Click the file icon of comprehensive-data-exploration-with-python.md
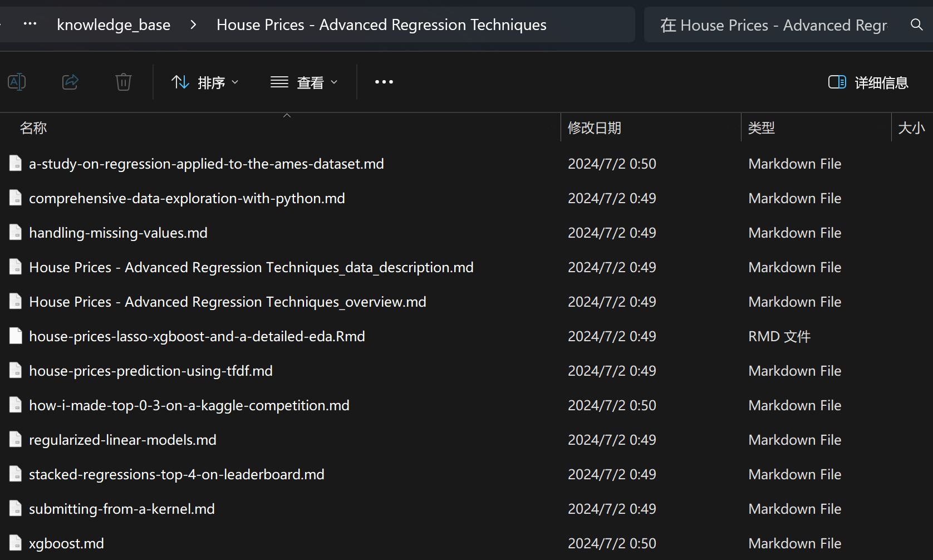The width and height of the screenshot is (933, 560). tap(16, 198)
